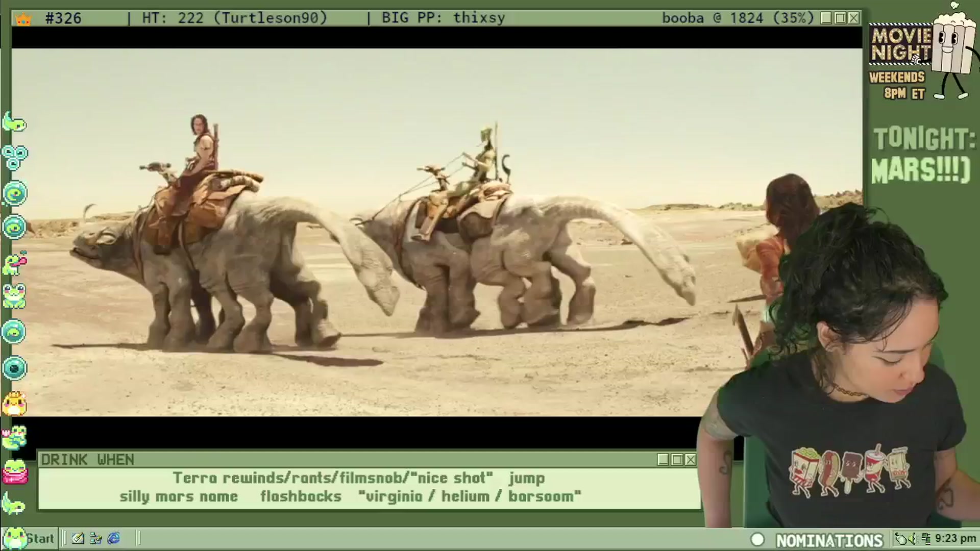The width and height of the screenshot is (980, 551).
Task: Click the mouse icon in the system tray
Action: (902, 539)
